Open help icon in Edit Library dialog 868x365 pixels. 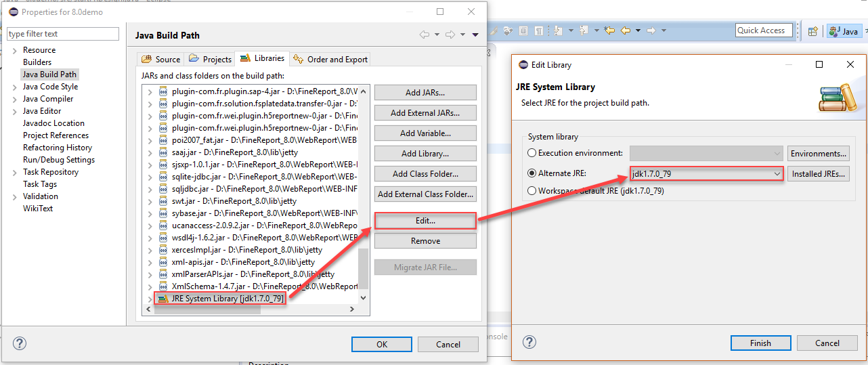(531, 343)
